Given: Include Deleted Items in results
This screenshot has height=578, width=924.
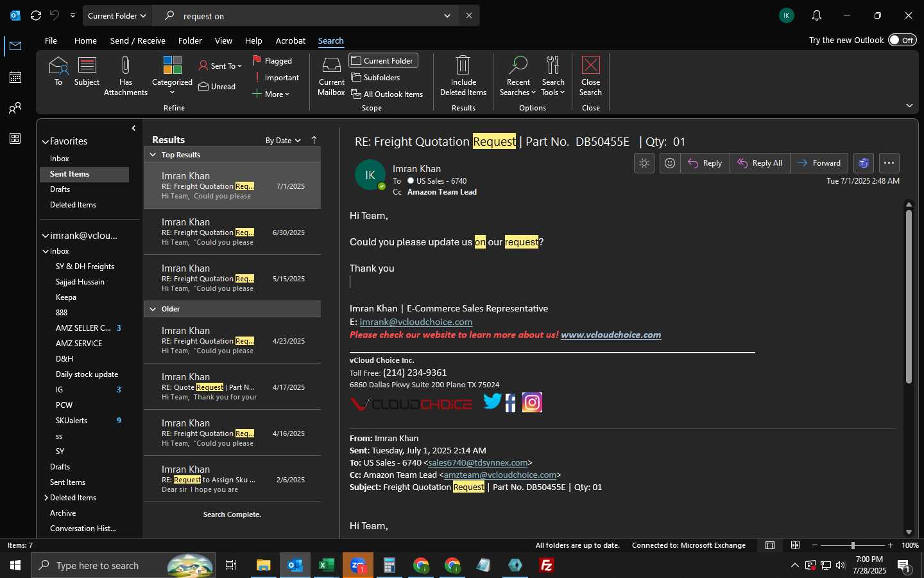Looking at the screenshot, I should [x=463, y=76].
